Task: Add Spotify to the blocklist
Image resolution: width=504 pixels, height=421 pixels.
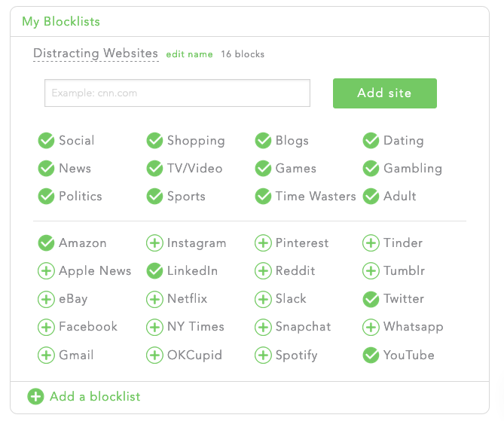Action: click(x=263, y=355)
